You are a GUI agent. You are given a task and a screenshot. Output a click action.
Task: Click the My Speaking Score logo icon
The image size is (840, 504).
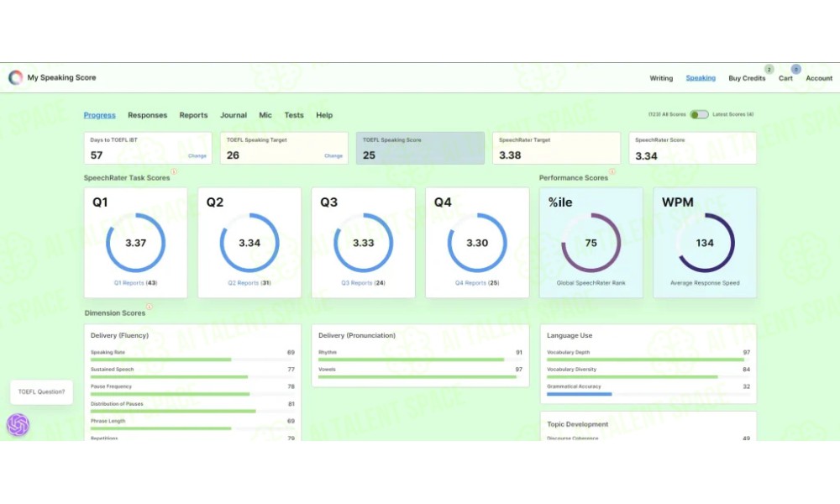(15, 77)
